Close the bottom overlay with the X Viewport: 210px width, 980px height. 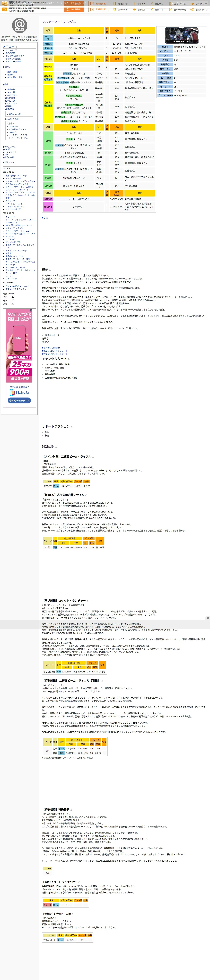point(208,618)
